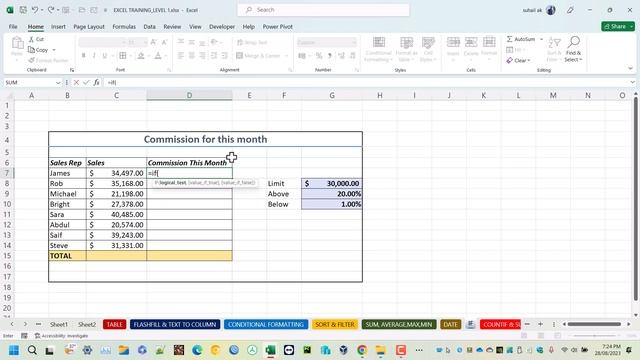Open the File menu

click(x=13, y=27)
